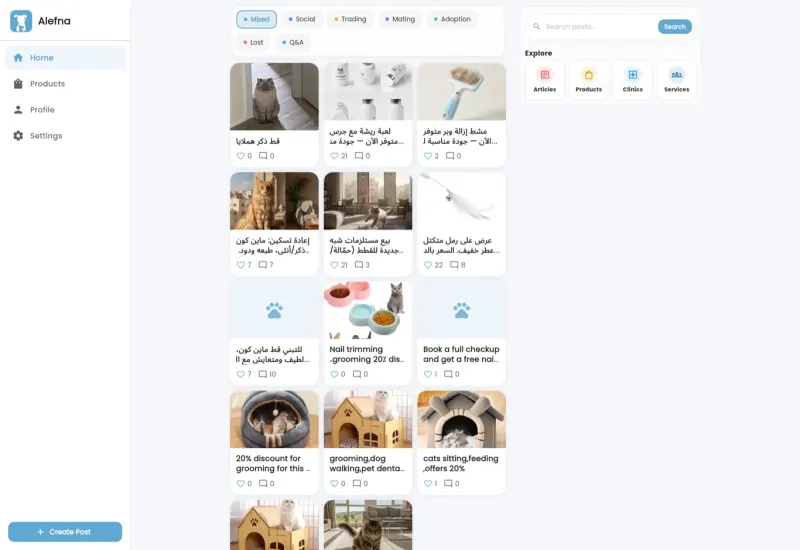The image size is (800, 550).
Task: Like the grooming, dog walking post
Action: coord(334,484)
